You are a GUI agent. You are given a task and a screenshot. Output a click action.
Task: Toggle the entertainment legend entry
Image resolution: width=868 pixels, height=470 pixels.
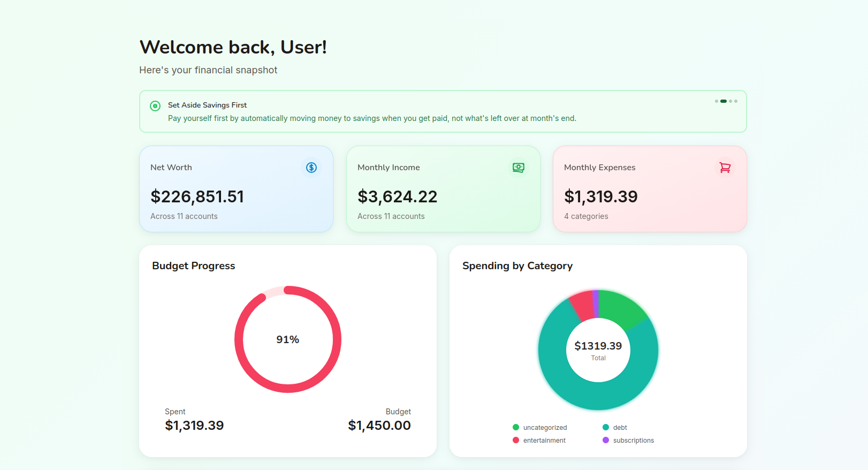[539, 440]
